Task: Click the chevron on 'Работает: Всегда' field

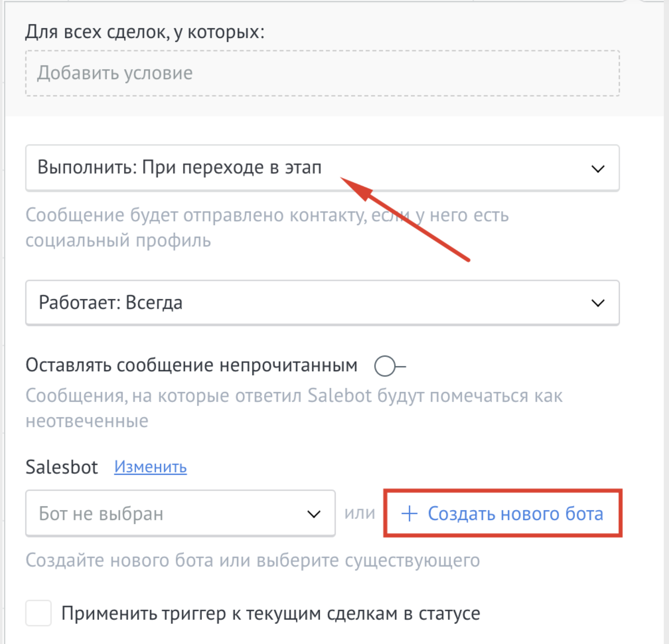Action: coord(599,302)
